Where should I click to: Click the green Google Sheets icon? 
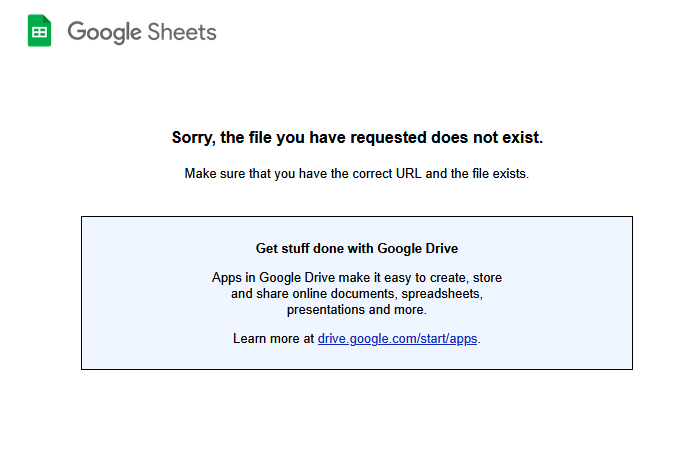pyautogui.click(x=39, y=31)
